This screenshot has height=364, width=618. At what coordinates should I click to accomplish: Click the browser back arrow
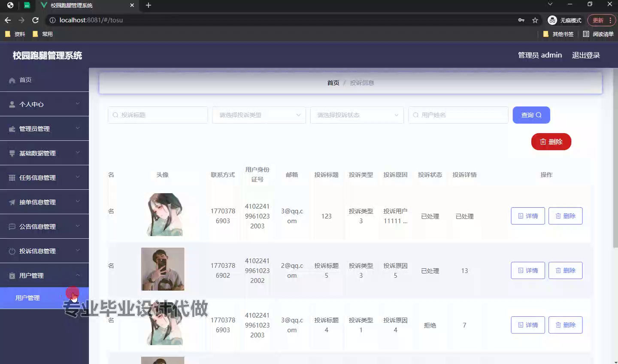(x=8, y=20)
